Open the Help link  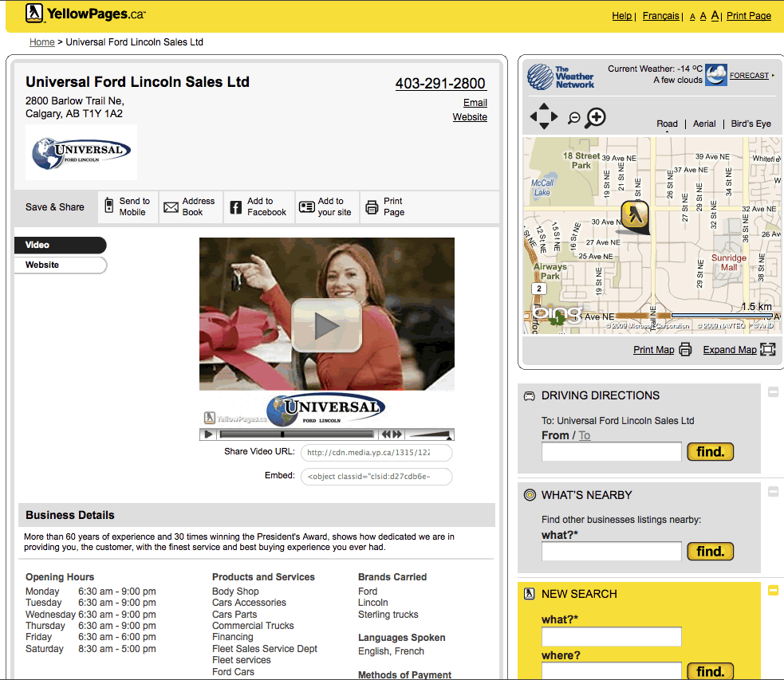point(621,16)
